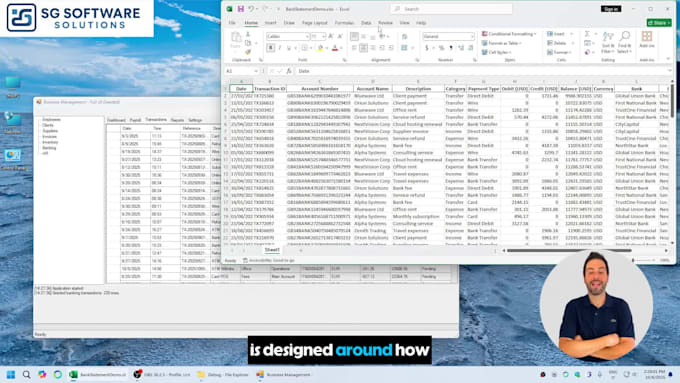Click the Wrap Text icon
Image resolution: width=680 pixels, height=383 pixels.
point(404,36)
